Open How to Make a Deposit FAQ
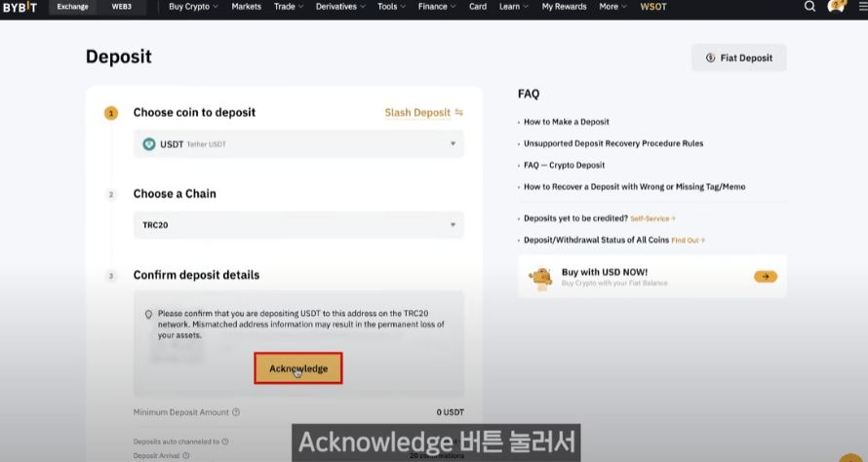The width and height of the screenshot is (868, 462). coord(567,122)
